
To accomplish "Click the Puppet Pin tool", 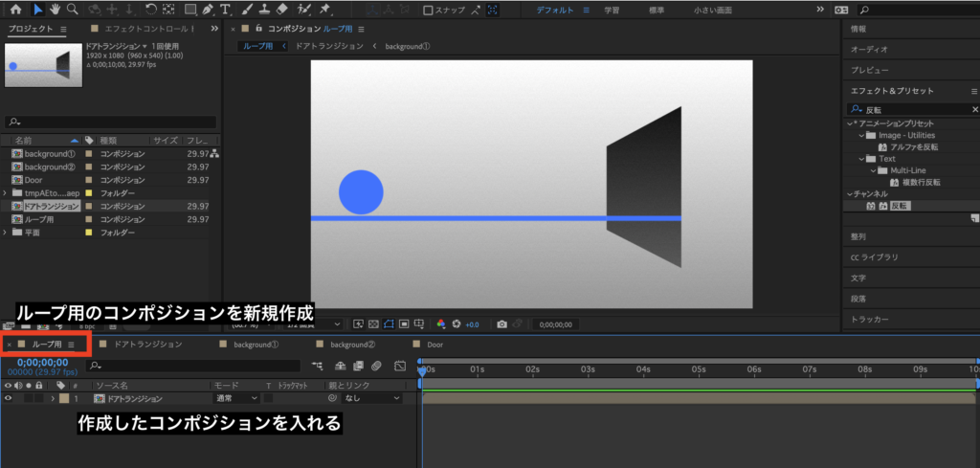I will (325, 10).
